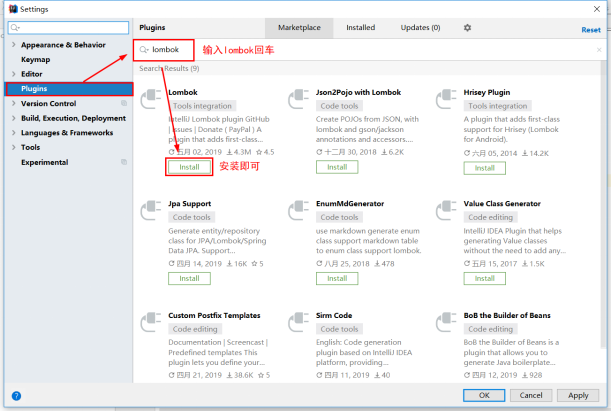Image resolution: width=612 pixels, height=411 pixels.
Task: Open the Sirm Code title
Action: tap(334, 315)
